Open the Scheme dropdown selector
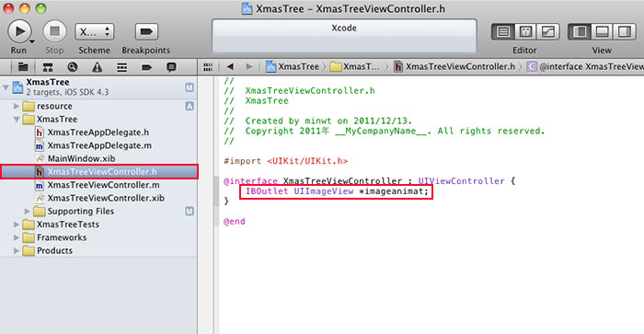644x334 pixels. [95, 31]
